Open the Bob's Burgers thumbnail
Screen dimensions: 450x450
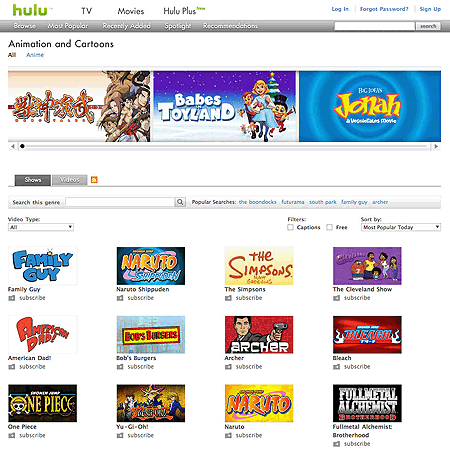pyautogui.click(x=151, y=335)
